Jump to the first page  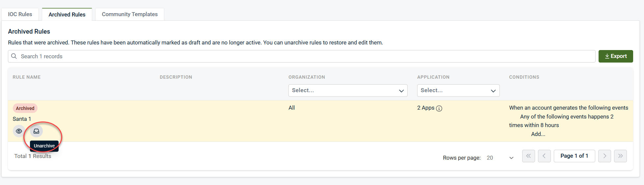click(x=528, y=156)
